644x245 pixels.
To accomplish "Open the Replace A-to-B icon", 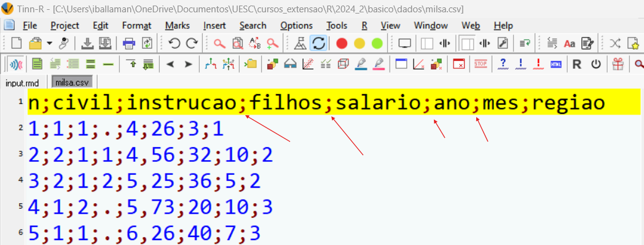I will point(255,43).
